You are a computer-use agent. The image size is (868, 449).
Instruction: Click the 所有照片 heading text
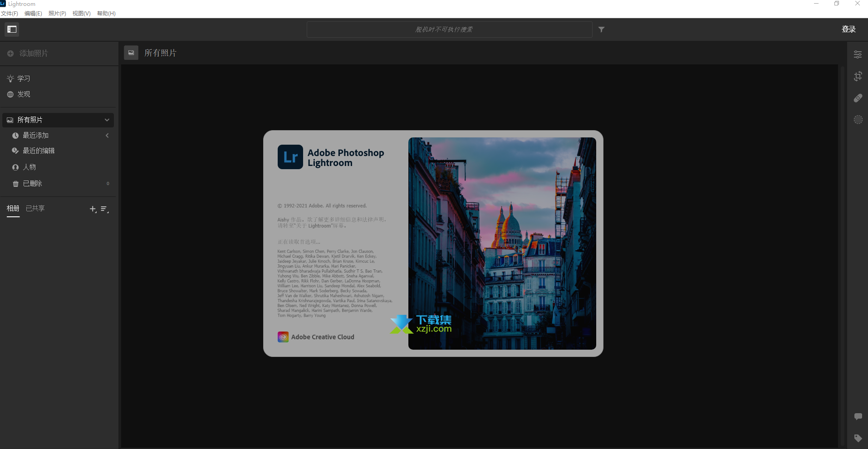[160, 53]
